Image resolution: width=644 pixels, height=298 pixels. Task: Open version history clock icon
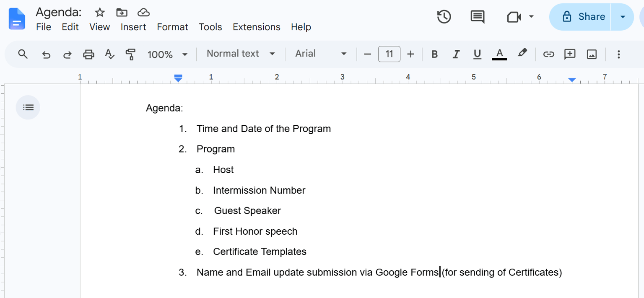point(444,17)
